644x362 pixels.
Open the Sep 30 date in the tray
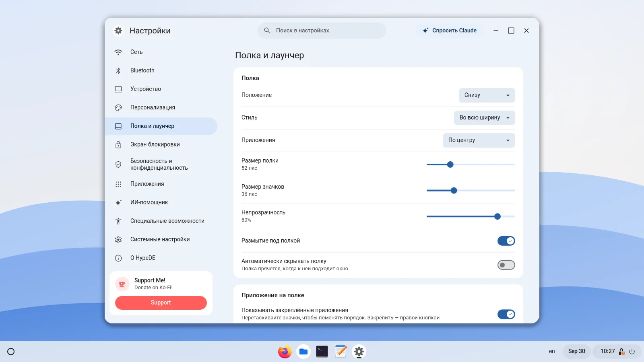pos(577,352)
